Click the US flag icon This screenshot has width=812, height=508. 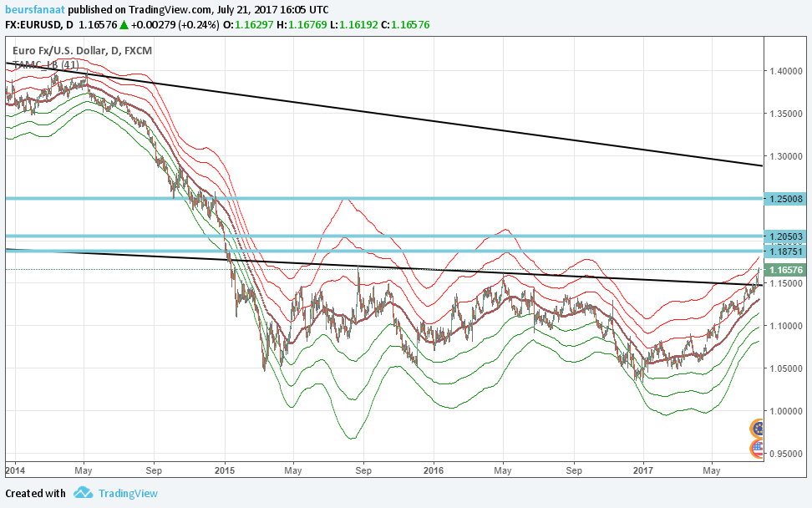click(x=757, y=449)
